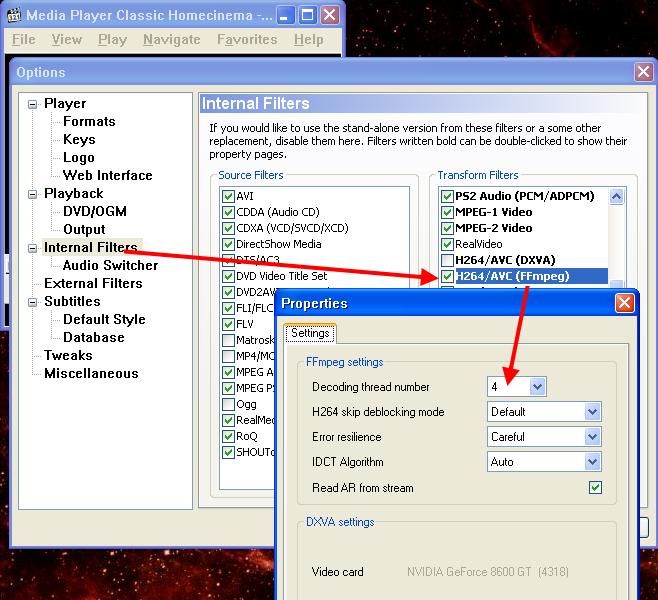Open the Error resilience dropdown
Screen dimensions: 658x600
(x=593, y=437)
